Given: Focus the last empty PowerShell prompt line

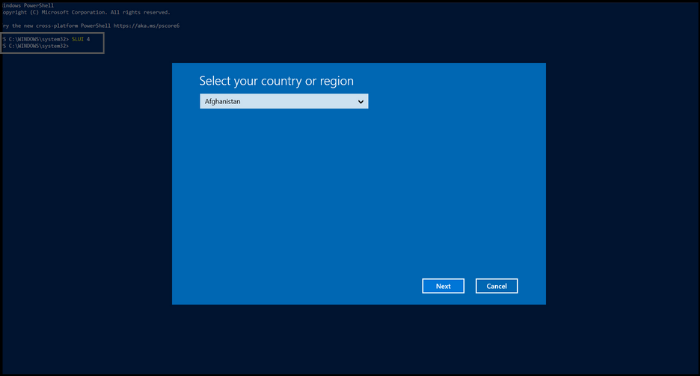Looking at the screenshot, I should point(36,46).
